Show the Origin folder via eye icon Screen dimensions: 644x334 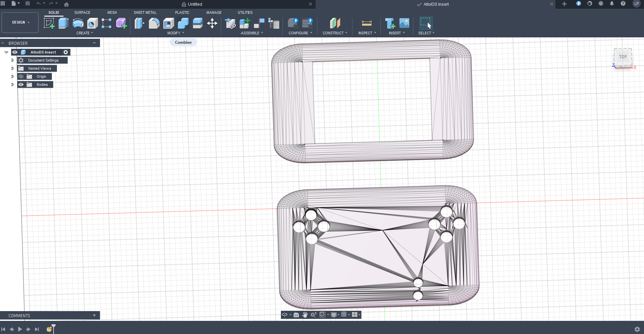[x=21, y=76]
